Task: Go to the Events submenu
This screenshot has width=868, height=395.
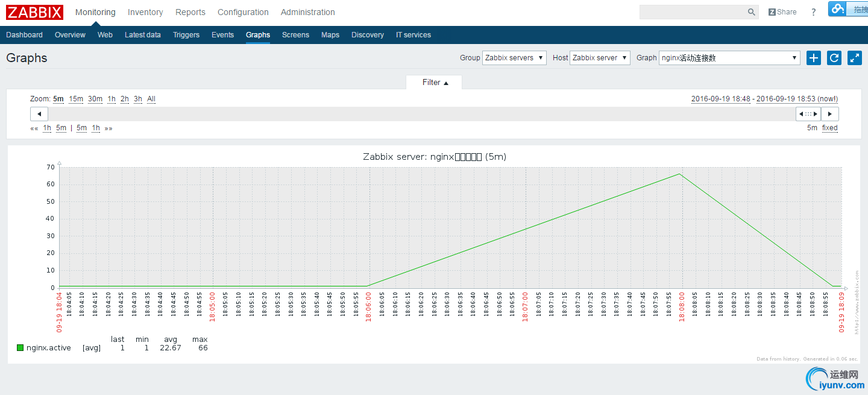Action: pyautogui.click(x=222, y=35)
